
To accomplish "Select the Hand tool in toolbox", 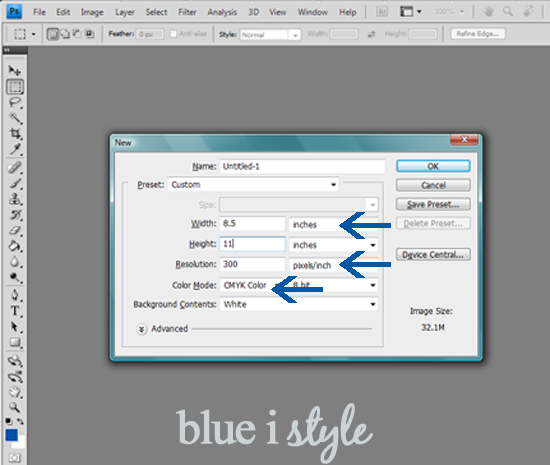I will click(x=15, y=392).
